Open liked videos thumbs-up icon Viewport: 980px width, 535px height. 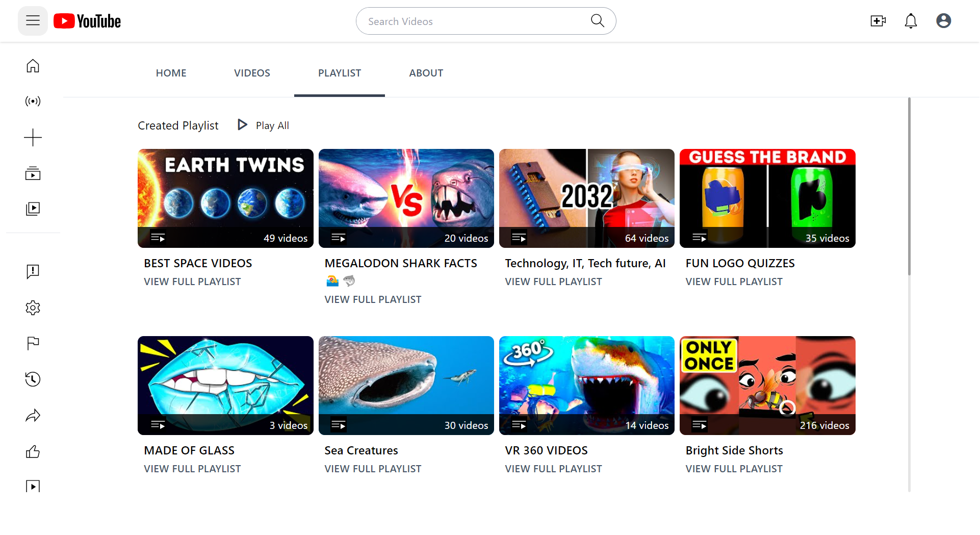[33, 451]
